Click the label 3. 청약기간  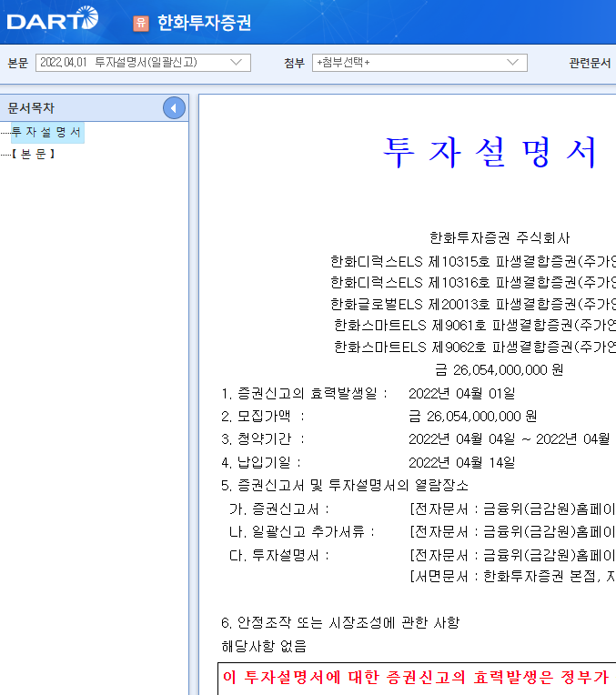[x=263, y=438]
